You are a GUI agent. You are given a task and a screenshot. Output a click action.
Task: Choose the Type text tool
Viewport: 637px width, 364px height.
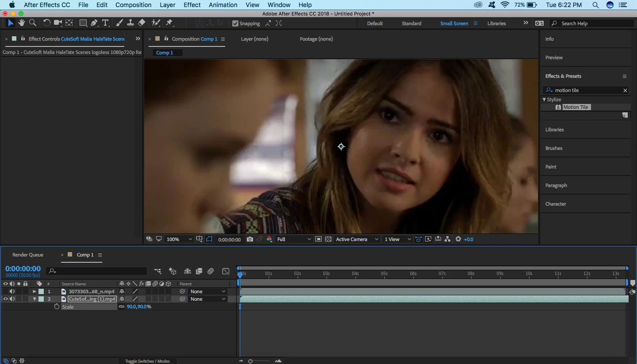[105, 23]
